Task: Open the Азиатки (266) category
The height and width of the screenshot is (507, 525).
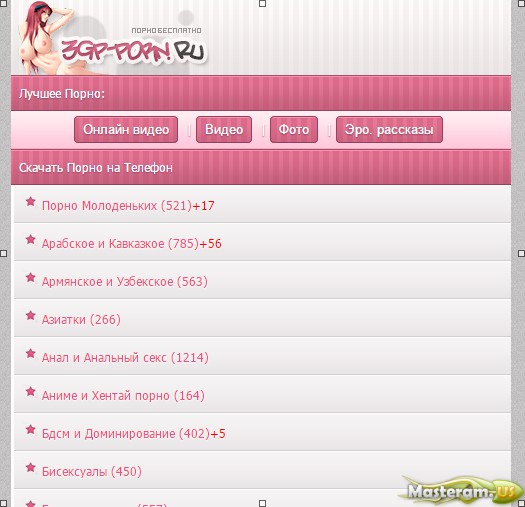Action: (x=81, y=319)
